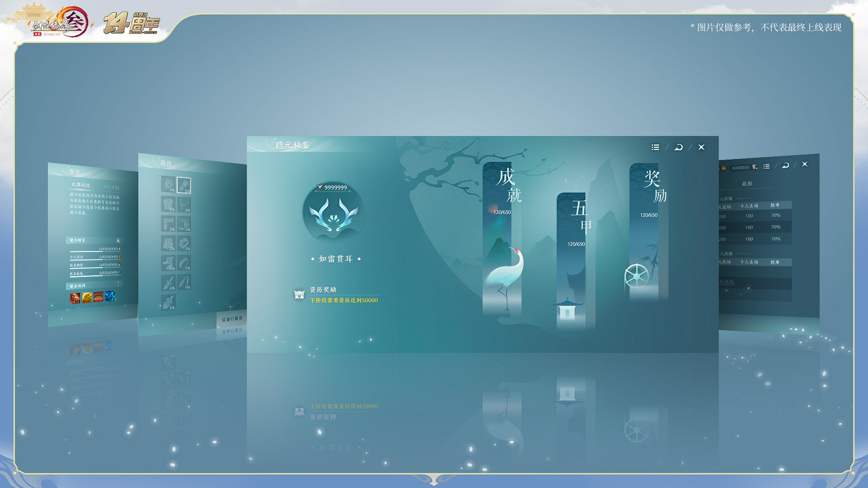Click the 装备栏精炼 button
Image resolution: width=868 pixels, height=488 pixels.
(x=232, y=319)
